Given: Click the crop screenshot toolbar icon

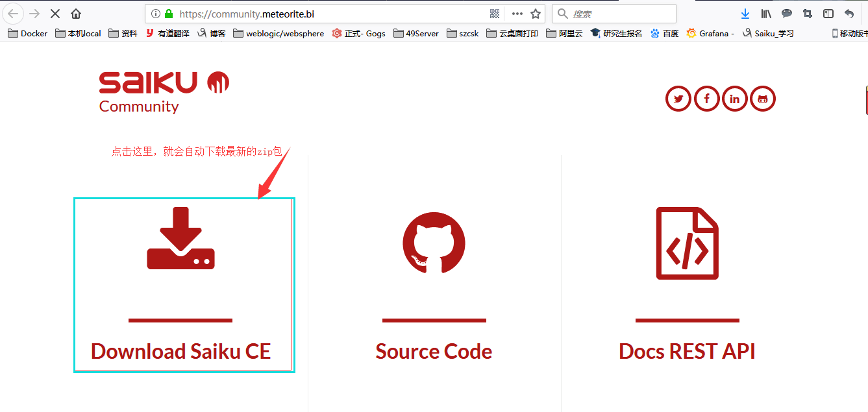Looking at the screenshot, I should coord(808,14).
